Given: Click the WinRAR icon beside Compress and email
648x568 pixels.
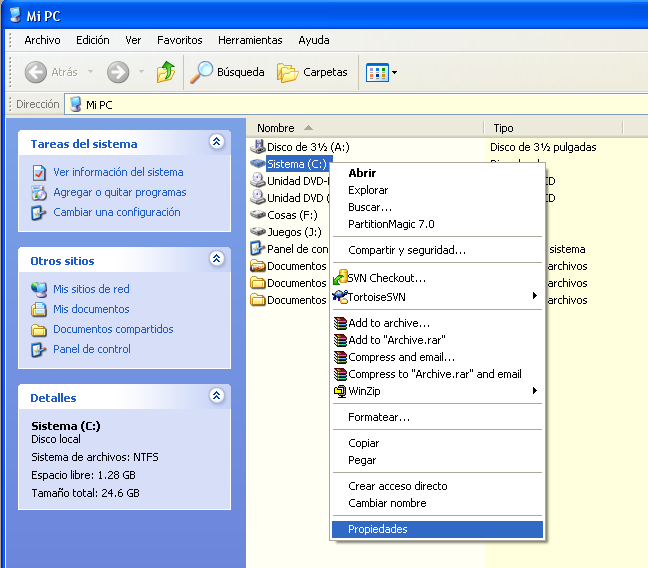Looking at the screenshot, I should [340, 357].
